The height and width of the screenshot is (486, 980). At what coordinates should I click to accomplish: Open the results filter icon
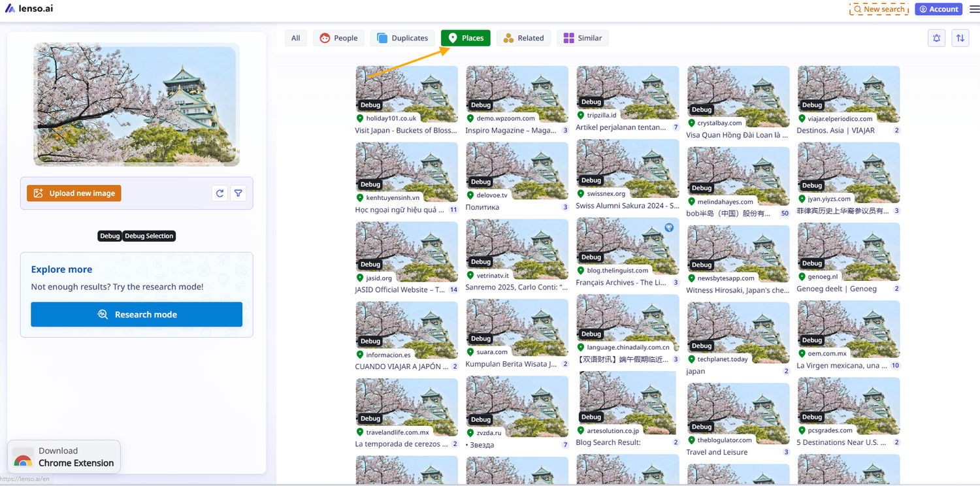pos(238,193)
